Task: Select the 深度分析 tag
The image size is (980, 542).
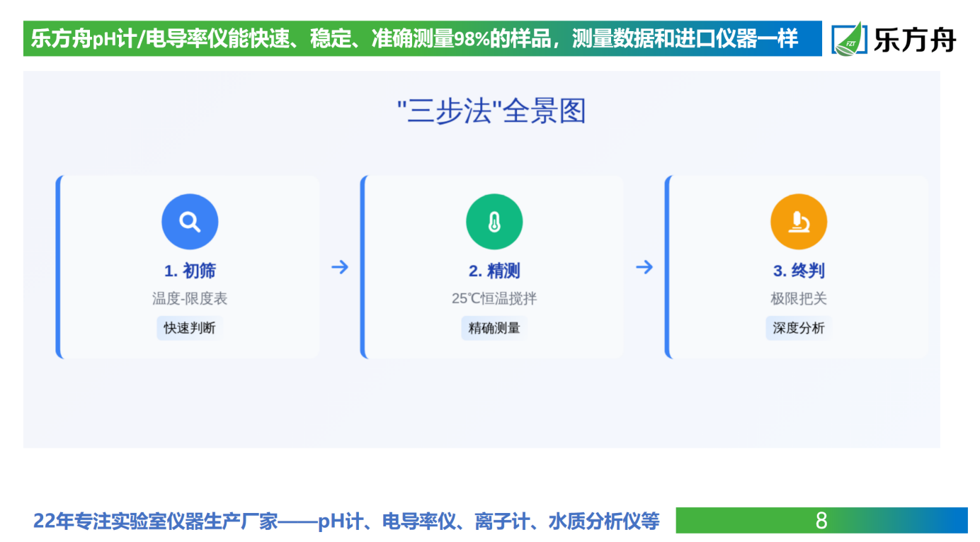Action: tap(799, 328)
